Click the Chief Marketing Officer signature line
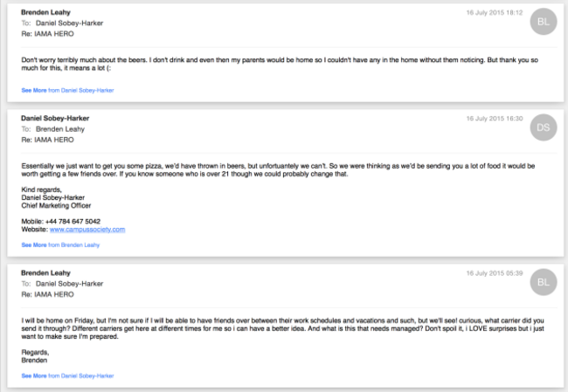 [56, 205]
